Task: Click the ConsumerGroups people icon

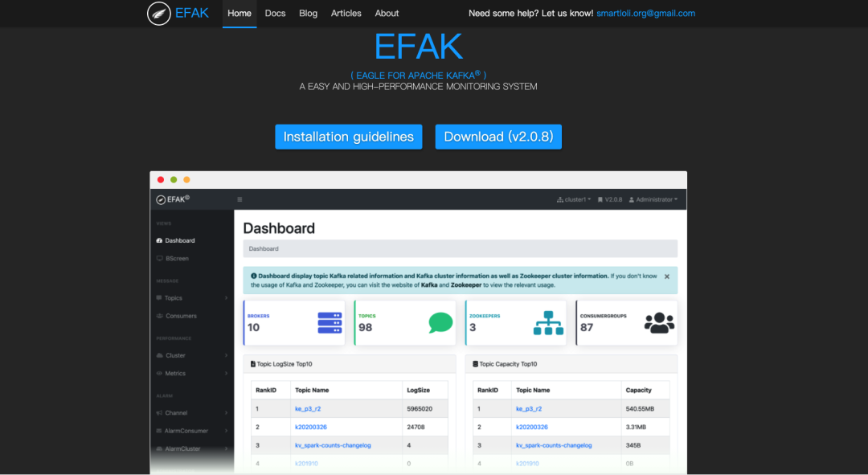Action: (659, 323)
